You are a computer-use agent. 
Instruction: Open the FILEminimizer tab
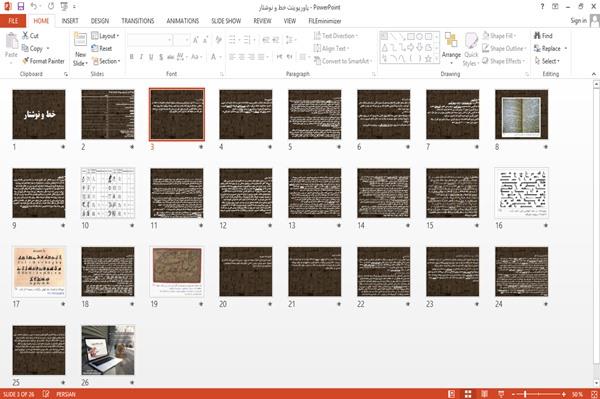tap(325, 21)
